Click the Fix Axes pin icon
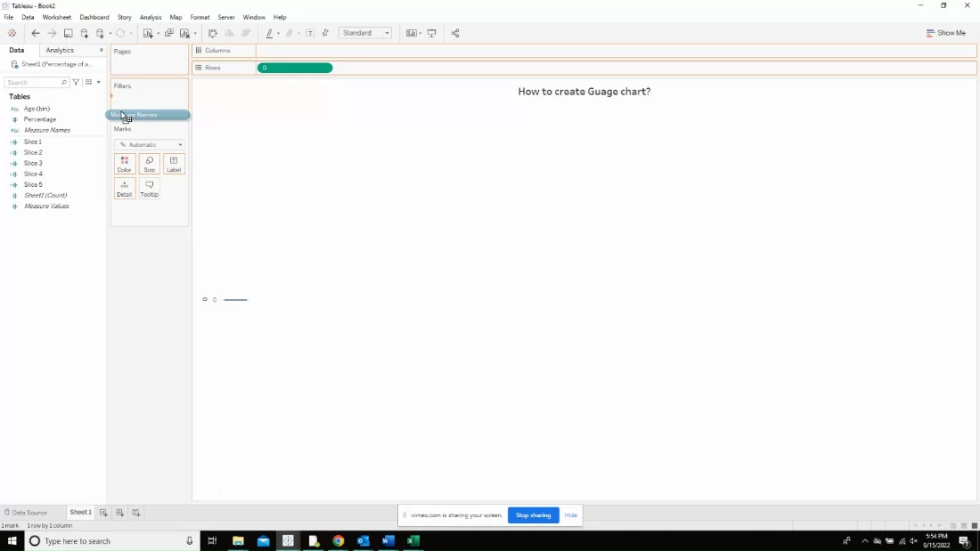This screenshot has width=980, height=551. point(325,33)
